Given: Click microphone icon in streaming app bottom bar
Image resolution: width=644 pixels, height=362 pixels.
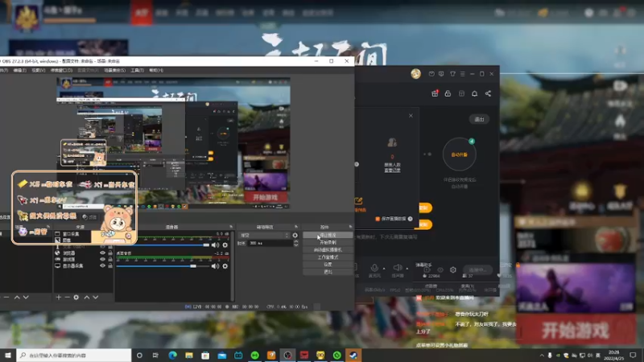Looking at the screenshot, I should pos(374,268).
